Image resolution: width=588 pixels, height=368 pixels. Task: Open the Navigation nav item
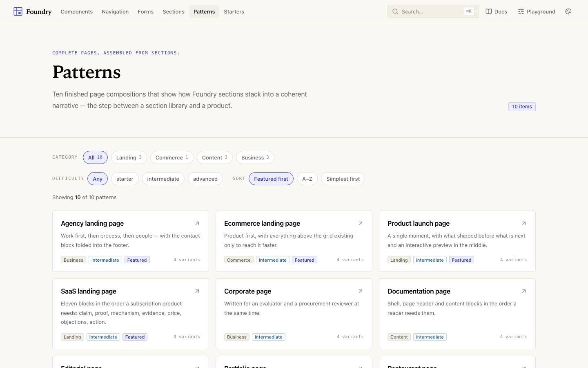[x=115, y=11]
